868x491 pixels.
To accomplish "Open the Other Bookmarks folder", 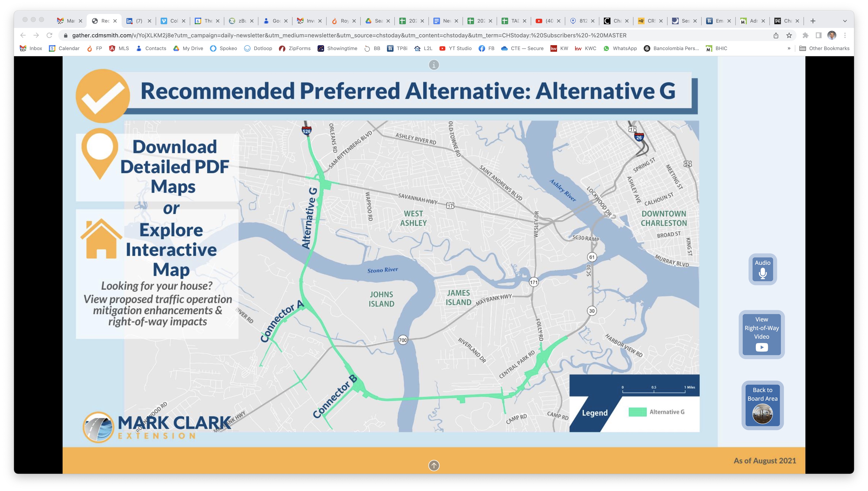I will [x=824, y=49].
